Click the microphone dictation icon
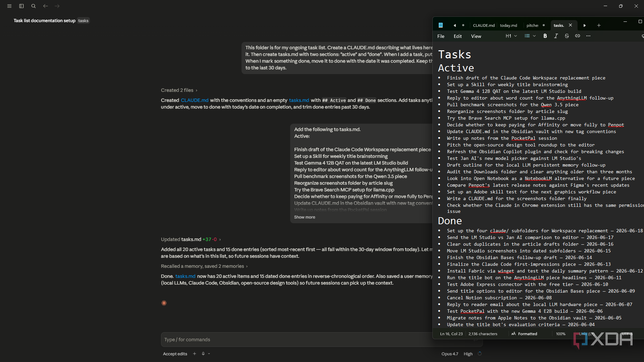This screenshot has height=362, width=644. coord(203,354)
